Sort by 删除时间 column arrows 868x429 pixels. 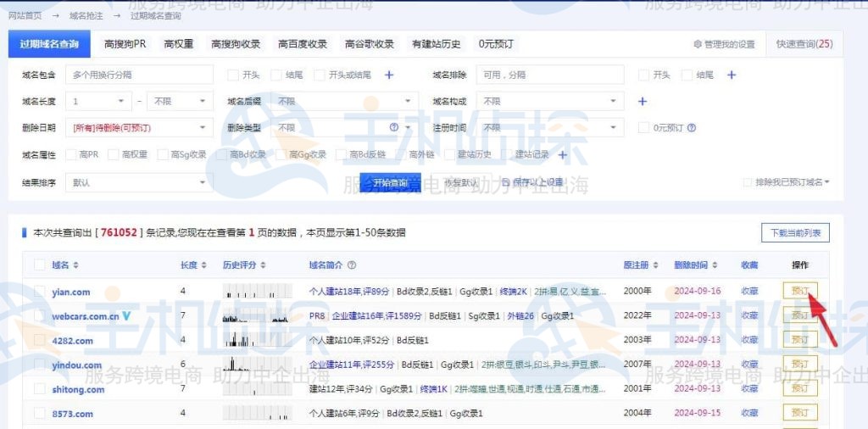click(x=715, y=265)
